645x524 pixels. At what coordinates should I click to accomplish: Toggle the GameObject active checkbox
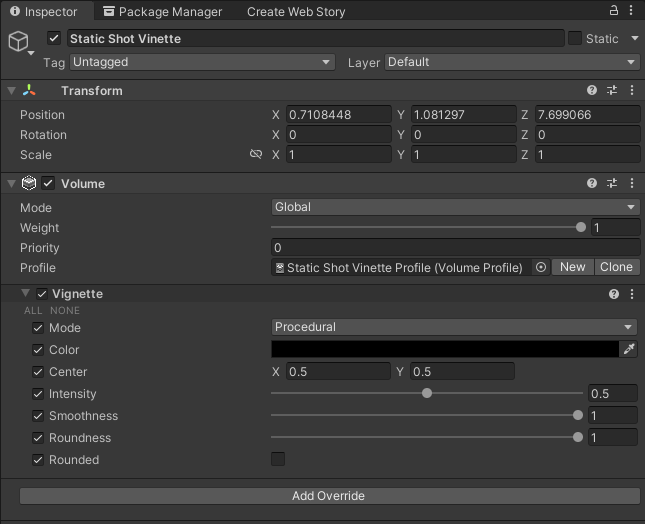pos(54,38)
